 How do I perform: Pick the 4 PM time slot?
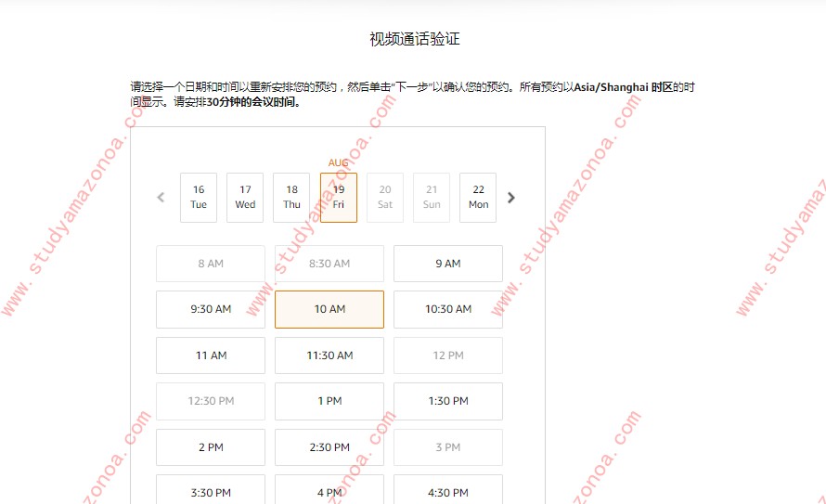click(x=329, y=490)
